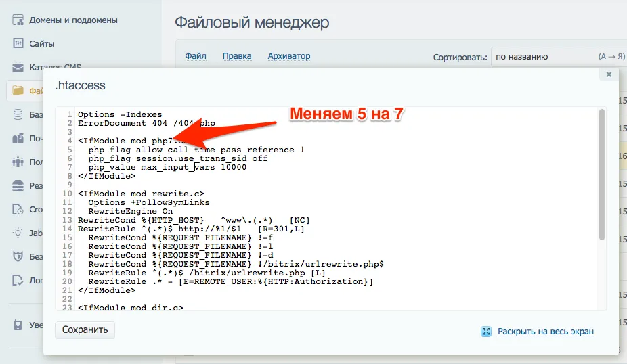Image resolution: width=627 pixels, height=364 pixels.
Task: Click RewriteCond REQUEST_FILENAME !-d line
Action: click(x=180, y=255)
